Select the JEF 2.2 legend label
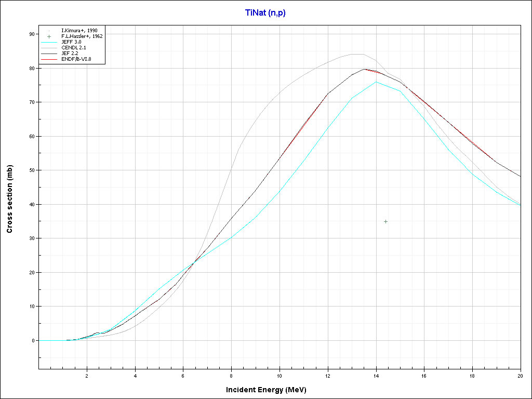This screenshot has width=532, height=399. (x=70, y=54)
